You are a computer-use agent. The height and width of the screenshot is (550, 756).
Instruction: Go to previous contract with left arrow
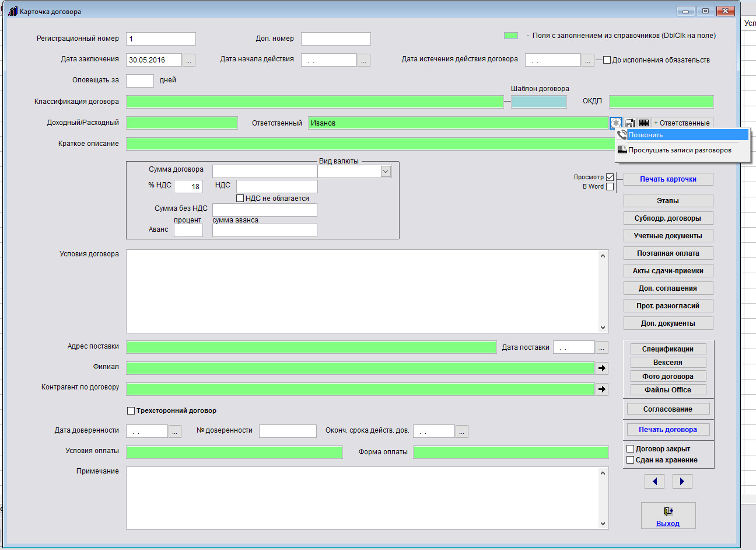[x=654, y=481]
